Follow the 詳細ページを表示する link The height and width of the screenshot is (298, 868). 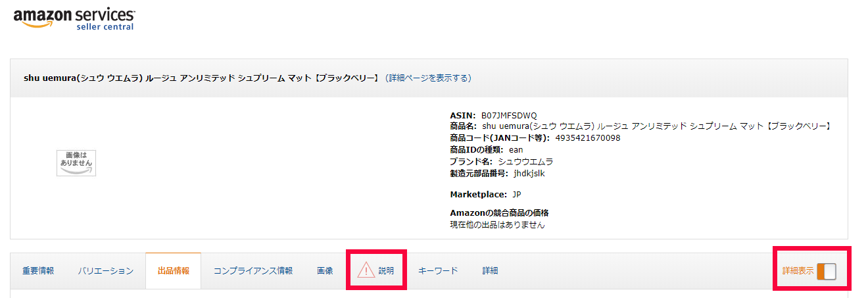(428, 78)
